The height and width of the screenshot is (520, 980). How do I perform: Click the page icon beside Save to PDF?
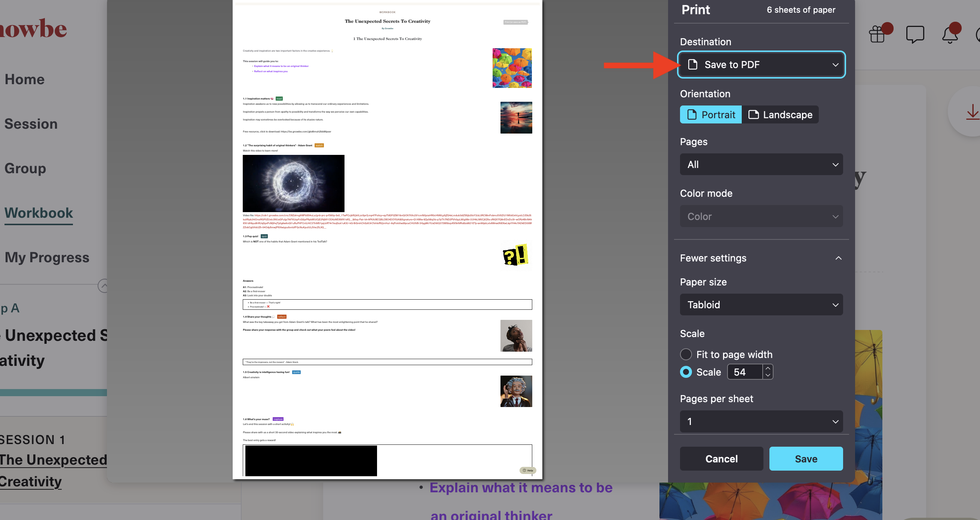pyautogui.click(x=693, y=65)
